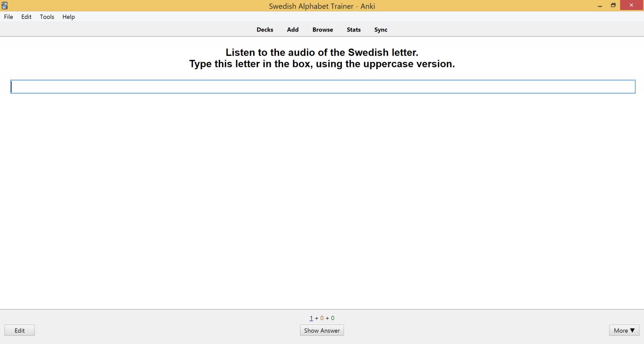Click the Decks navigation icon

(x=264, y=29)
